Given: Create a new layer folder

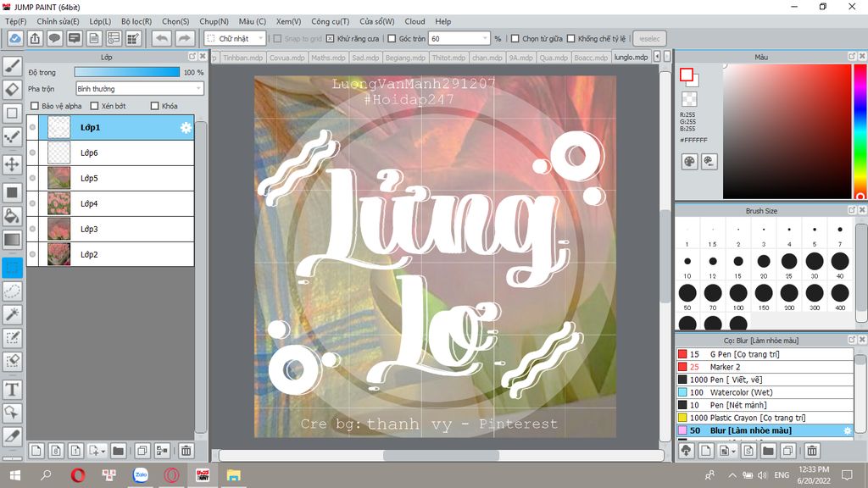Looking at the screenshot, I should [118, 451].
